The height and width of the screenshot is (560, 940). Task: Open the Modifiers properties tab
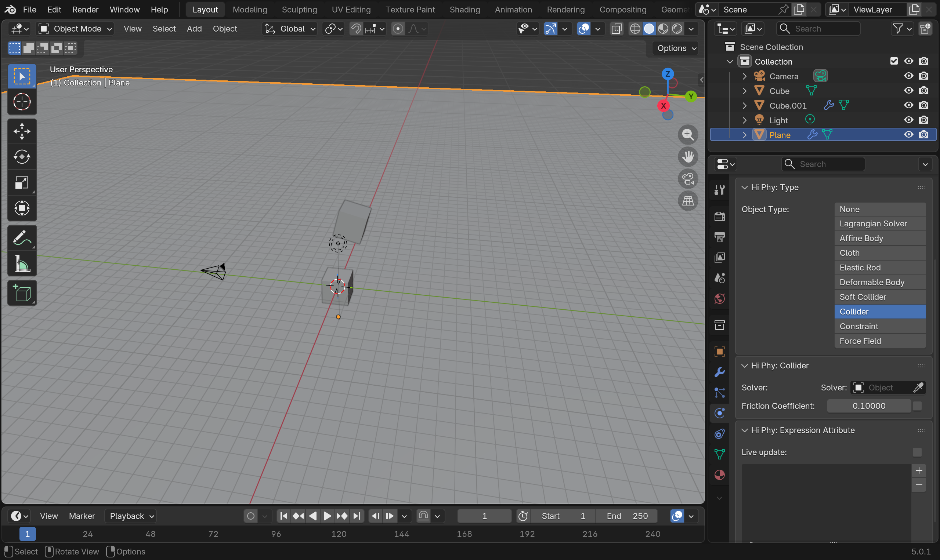click(720, 372)
